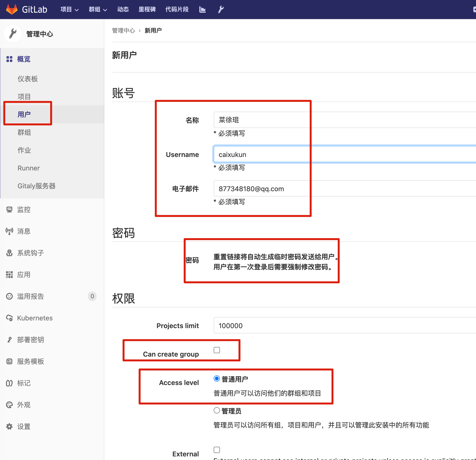Click the 滥用报告 sad face icon
The width and height of the screenshot is (476, 460).
(x=9, y=296)
